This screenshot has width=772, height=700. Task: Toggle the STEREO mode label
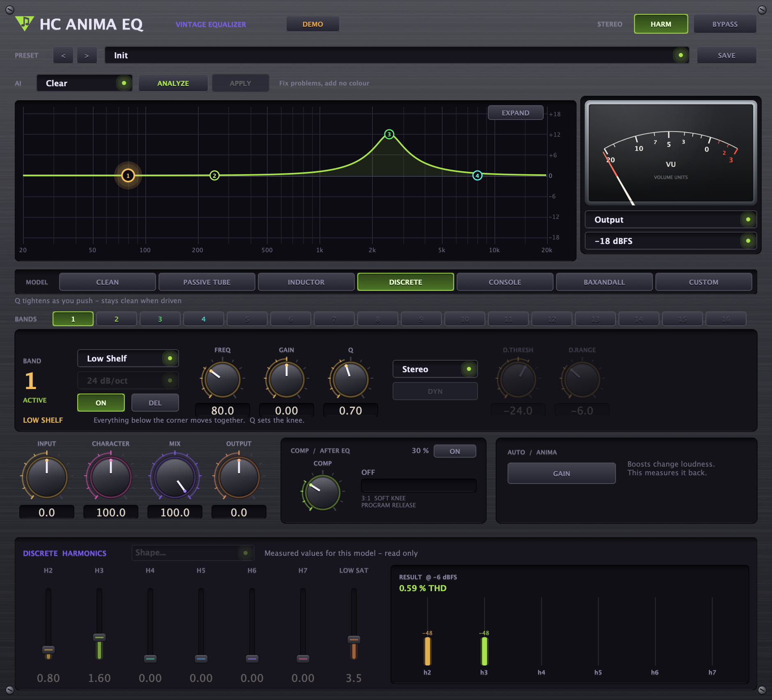tap(610, 24)
